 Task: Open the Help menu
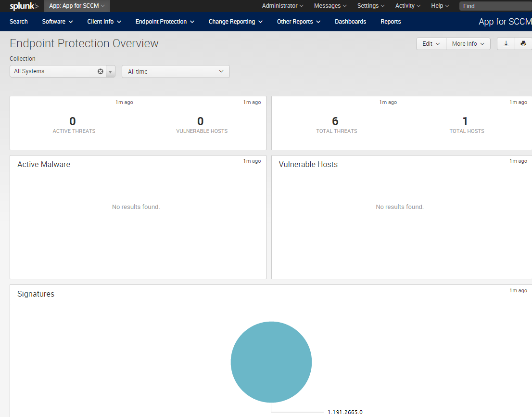click(x=440, y=6)
